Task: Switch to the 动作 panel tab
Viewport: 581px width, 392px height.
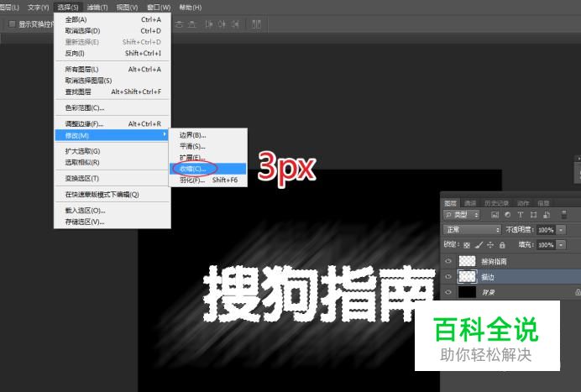Action: tap(523, 203)
